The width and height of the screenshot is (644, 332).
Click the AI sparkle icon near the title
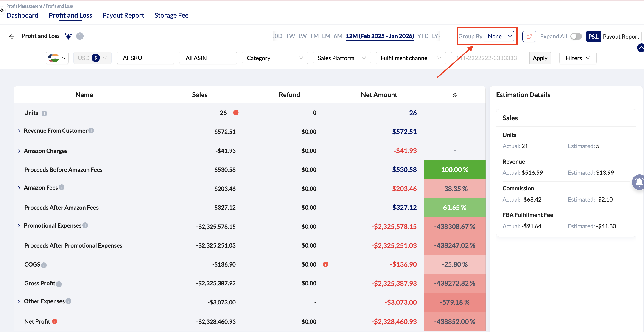[x=68, y=36]
